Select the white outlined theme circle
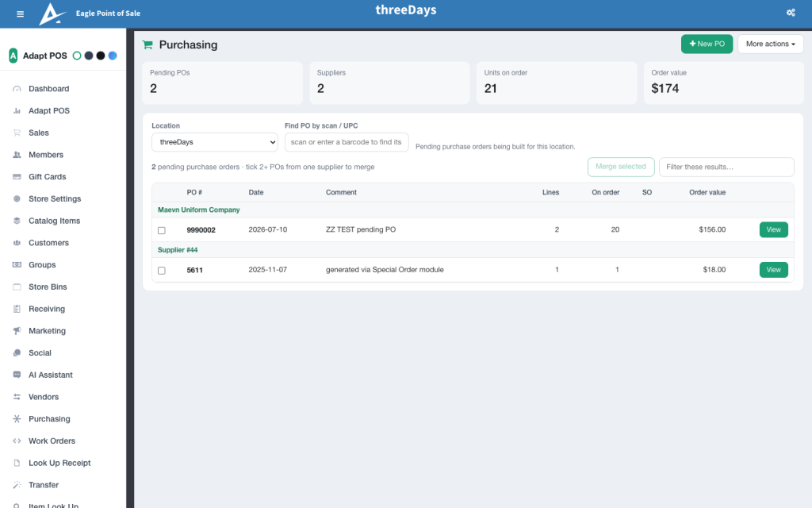Image resolution: width=812 pixels, height=508 pixels. tap(77, 56)
